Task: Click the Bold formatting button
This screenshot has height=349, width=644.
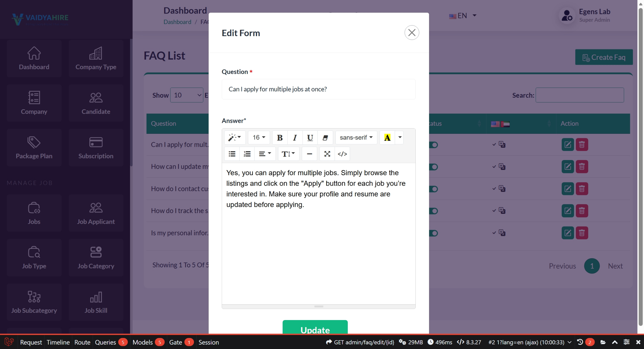Action: coord(280,137)
